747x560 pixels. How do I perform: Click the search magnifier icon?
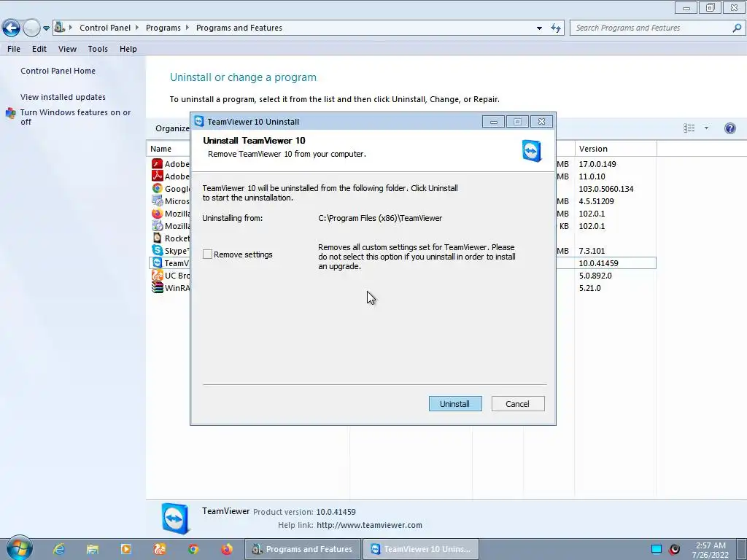click(x=737, y=28)
